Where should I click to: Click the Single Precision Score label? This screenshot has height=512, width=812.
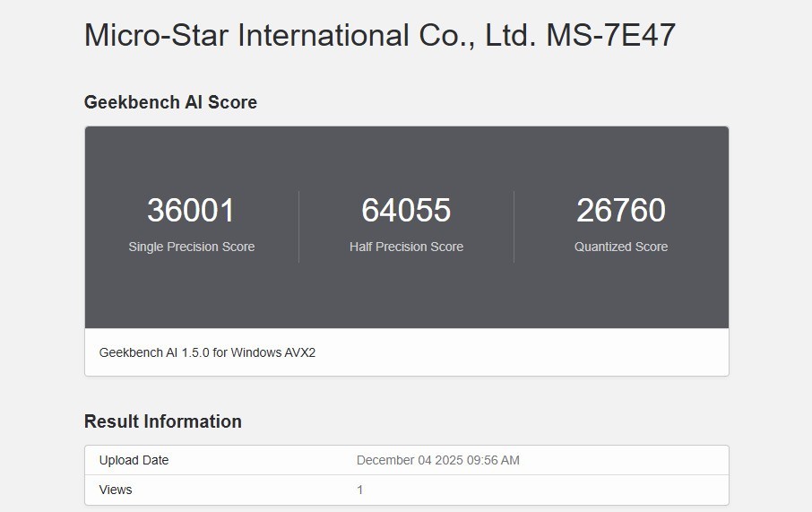point(191,247)
